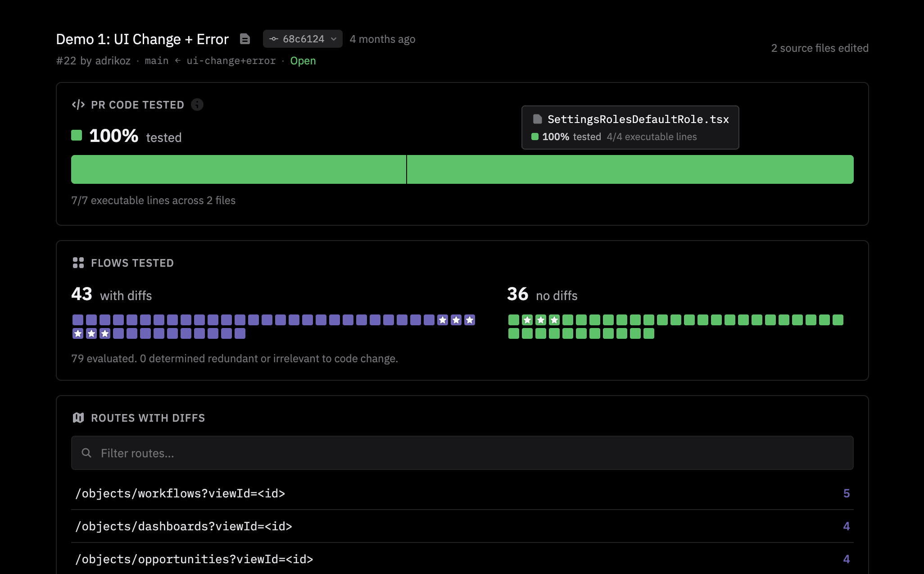This screenshot has height=574, width=924.
Task: Open the /objects/workflows?viewId=<id> route
Action: (462, 493)
